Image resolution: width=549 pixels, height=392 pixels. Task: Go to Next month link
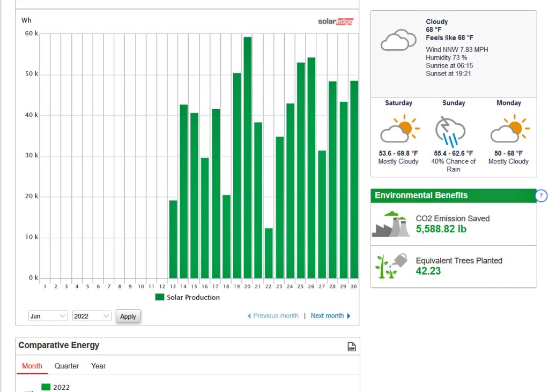point(330,316)
